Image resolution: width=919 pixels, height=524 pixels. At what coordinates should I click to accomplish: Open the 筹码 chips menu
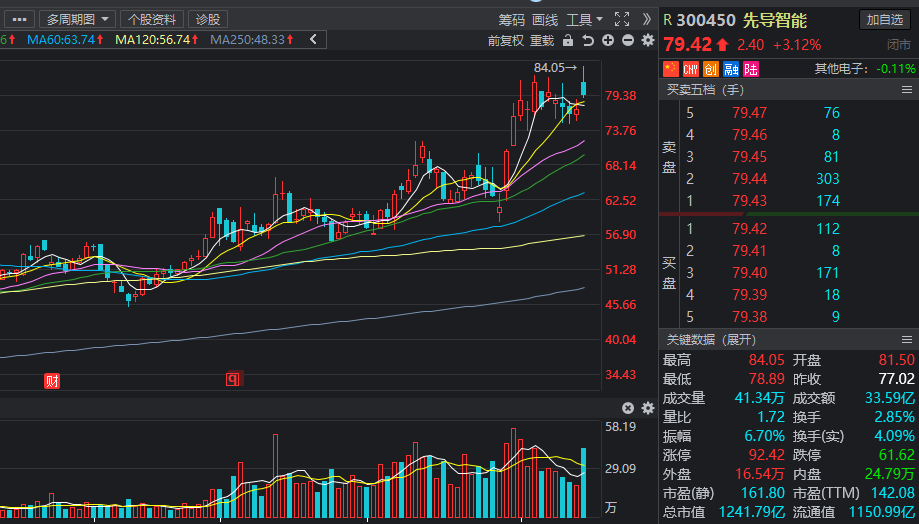point(512,20)
